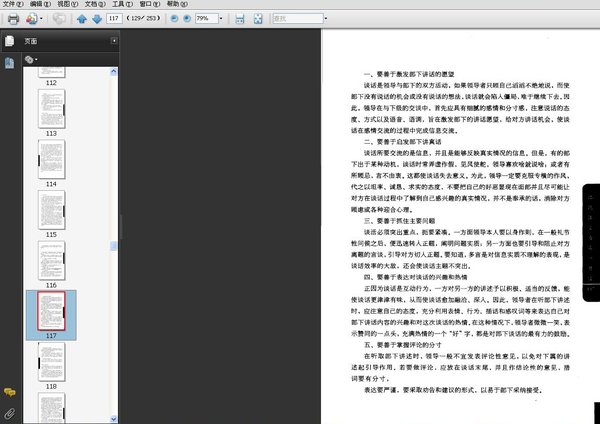
Task: Open the Pages panel options menu button
Action: tap(114, 41)
